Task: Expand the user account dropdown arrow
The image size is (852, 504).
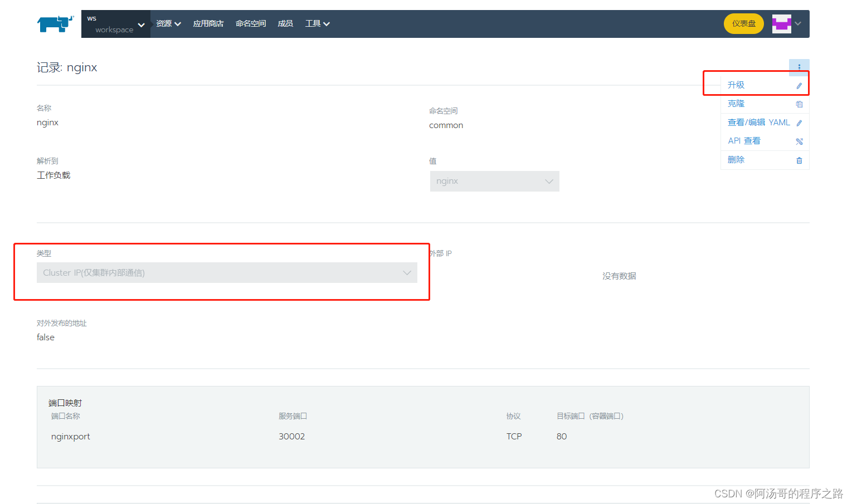Action: pos(798,23)
